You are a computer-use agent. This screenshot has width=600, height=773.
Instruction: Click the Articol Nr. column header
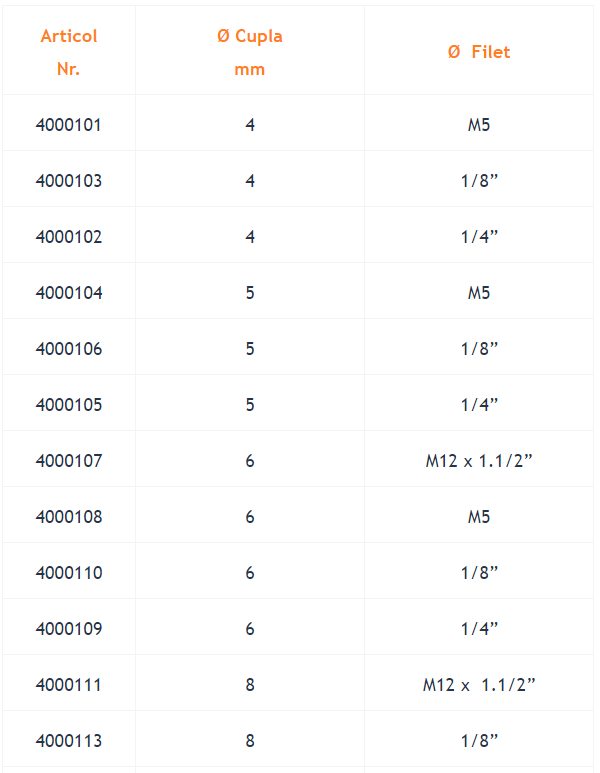[69, 52]
